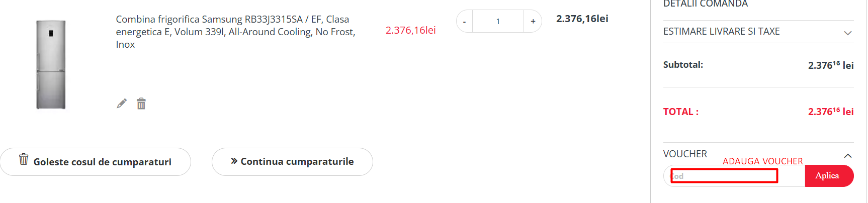Click the red unit price 2.376,16lei

(x=410, y=30)
